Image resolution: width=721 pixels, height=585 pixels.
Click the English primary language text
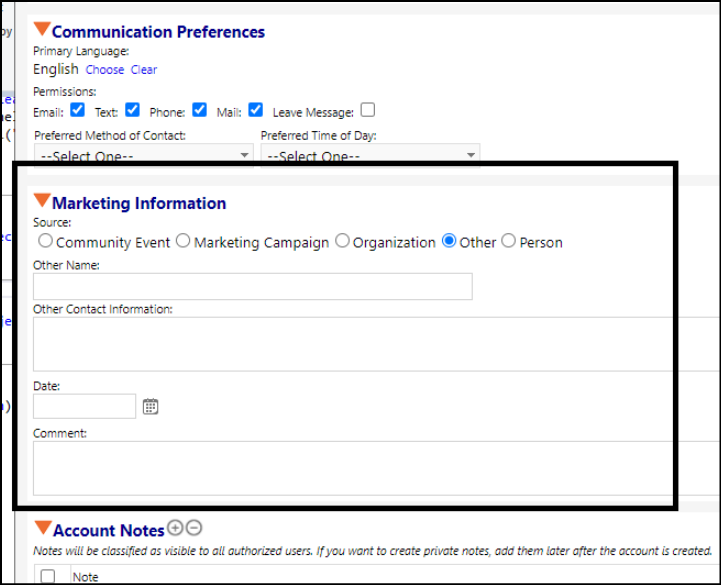click(56, 69)
